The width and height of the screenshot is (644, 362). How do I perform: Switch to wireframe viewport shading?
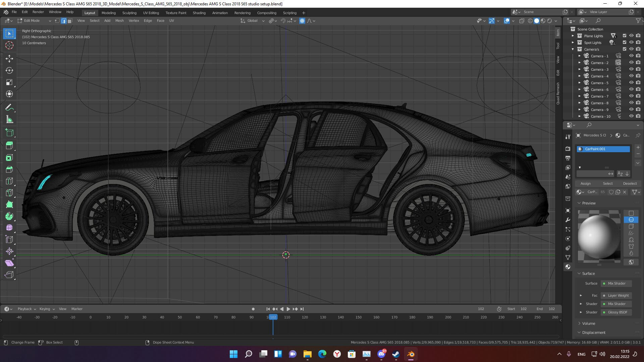[x=530, y=21]
